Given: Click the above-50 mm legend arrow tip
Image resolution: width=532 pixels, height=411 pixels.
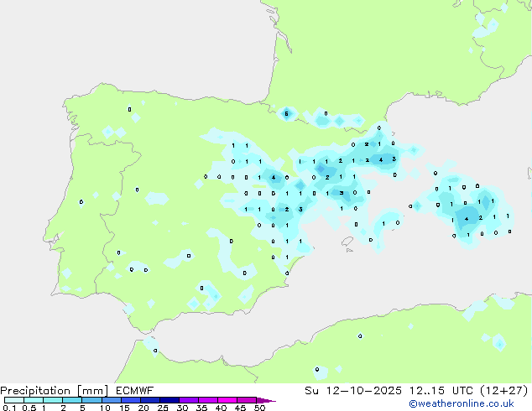Looking at the screenshot, I should pos(266,400).
